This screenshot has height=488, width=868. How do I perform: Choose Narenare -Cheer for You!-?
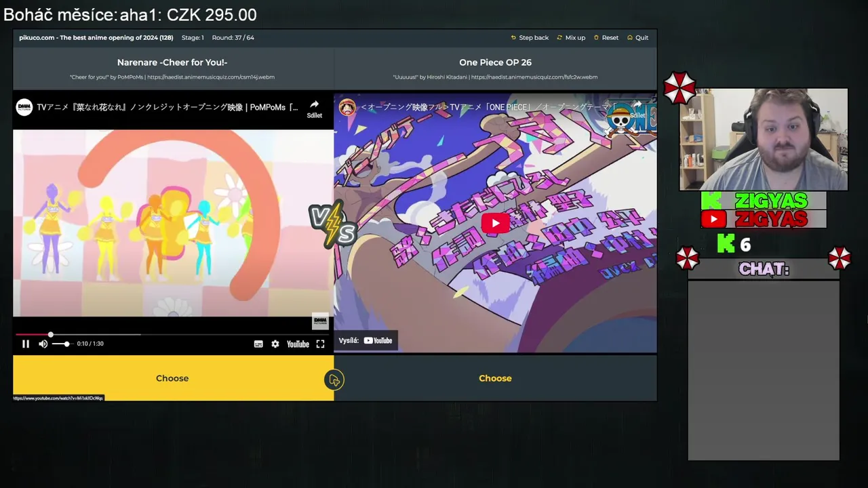pos(172,378)
